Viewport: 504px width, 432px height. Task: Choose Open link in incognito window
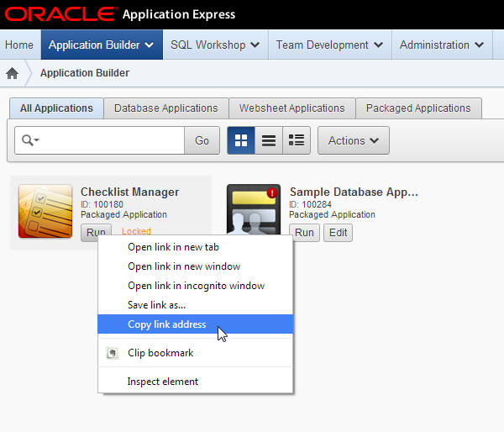tap(196, 286)
